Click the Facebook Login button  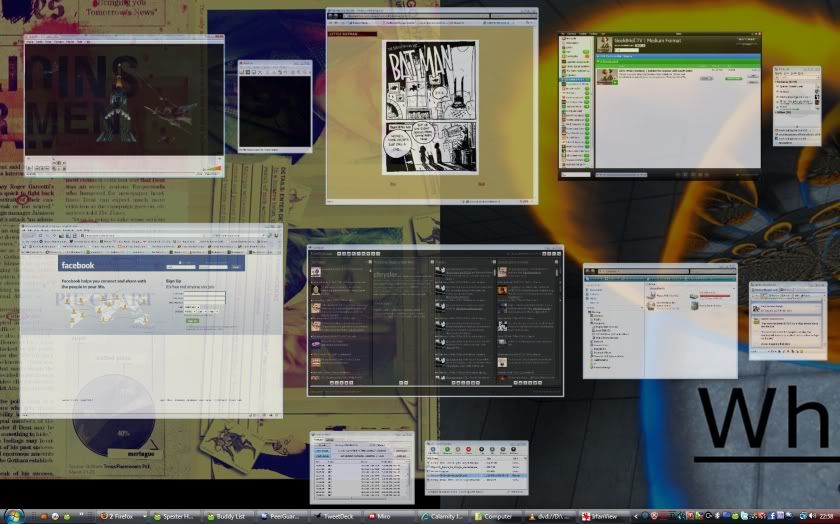click(236, 267)
